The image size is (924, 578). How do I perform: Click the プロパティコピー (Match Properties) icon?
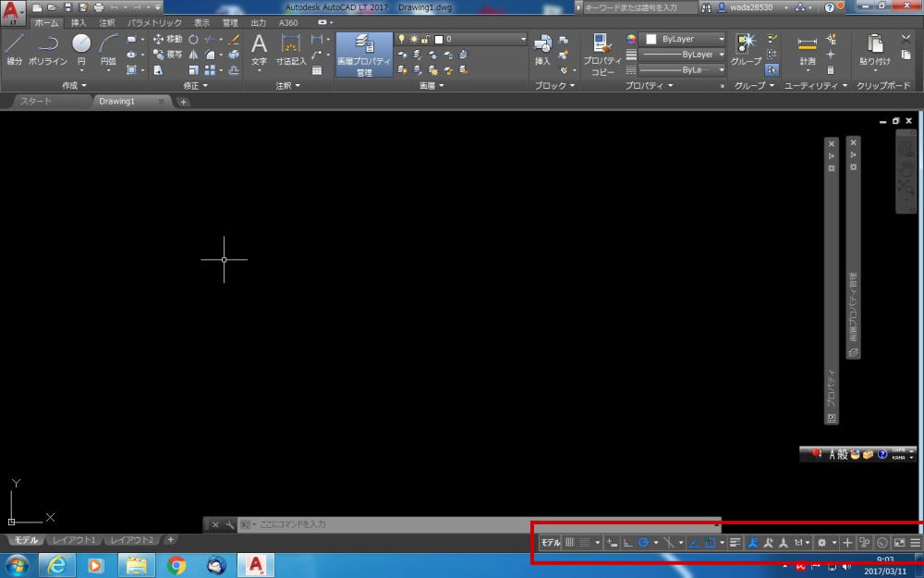coord(602,55)
